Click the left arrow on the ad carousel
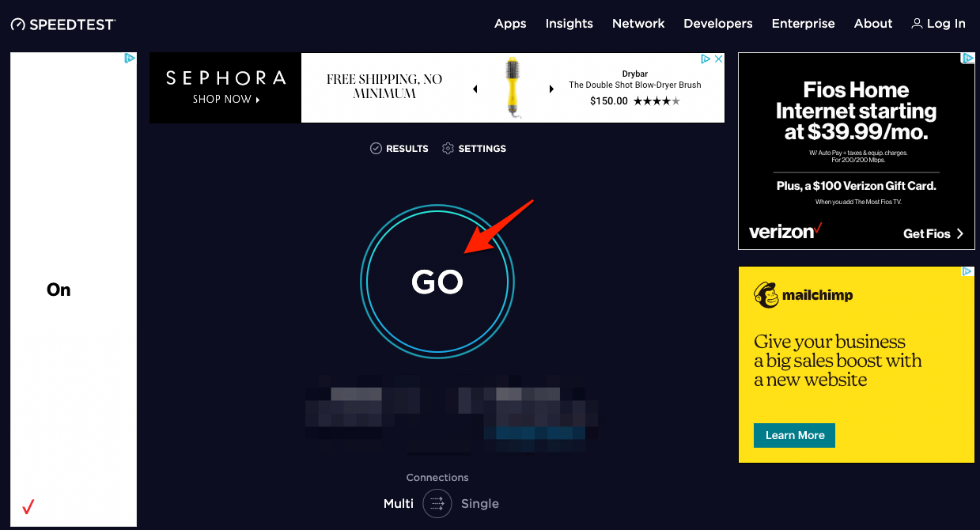 click(x=475, y=89)
